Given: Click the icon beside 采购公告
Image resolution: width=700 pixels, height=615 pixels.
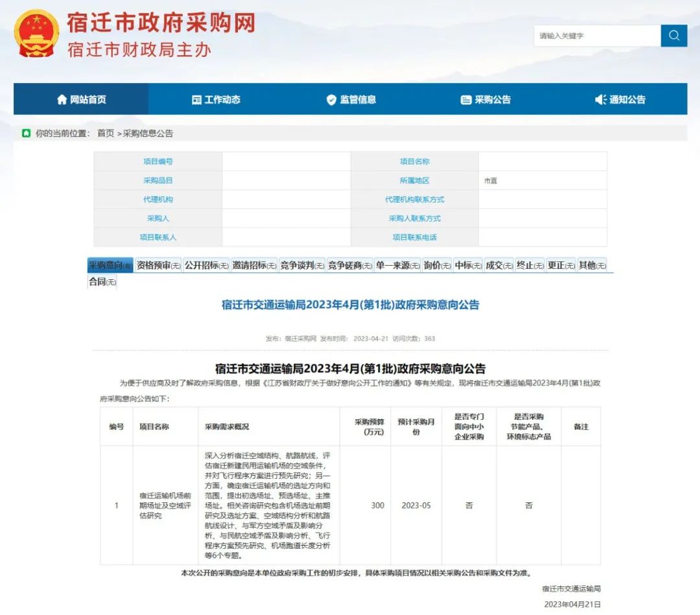Looking at the screenshot, I should (465, 100).
